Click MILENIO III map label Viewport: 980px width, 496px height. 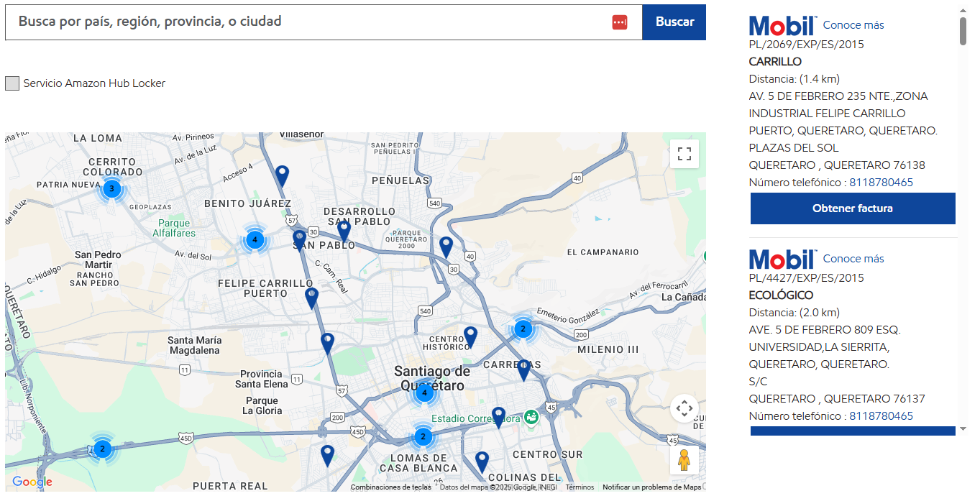click(x=608, y=349)
